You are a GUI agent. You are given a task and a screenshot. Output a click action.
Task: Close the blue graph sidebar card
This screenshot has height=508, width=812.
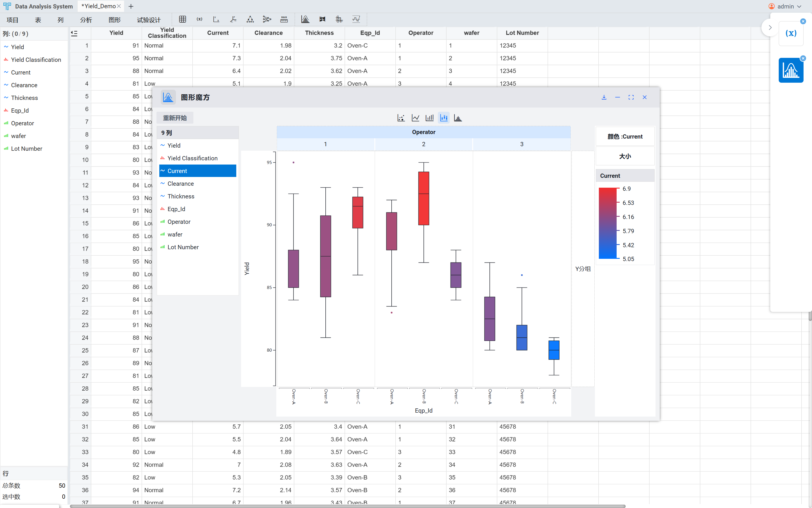(x=803, y=58)
